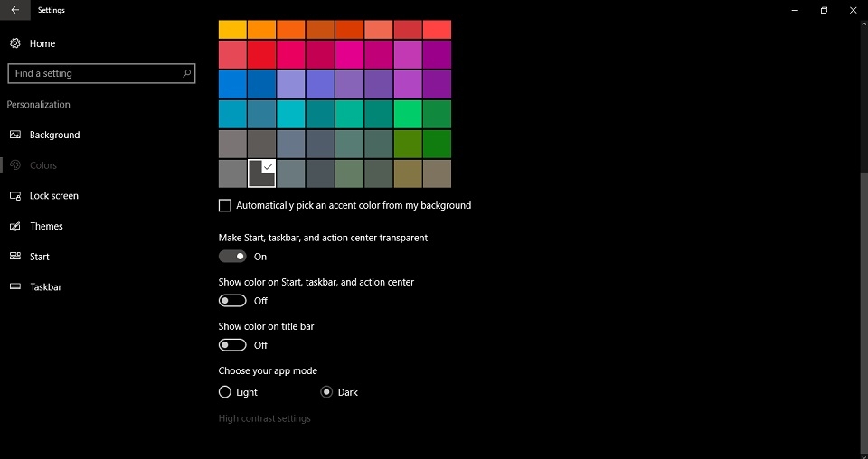Viewport: 868px width, 459px height.
Task: Pick the lavender swatch in the blue row
Action: click(290, 84)
